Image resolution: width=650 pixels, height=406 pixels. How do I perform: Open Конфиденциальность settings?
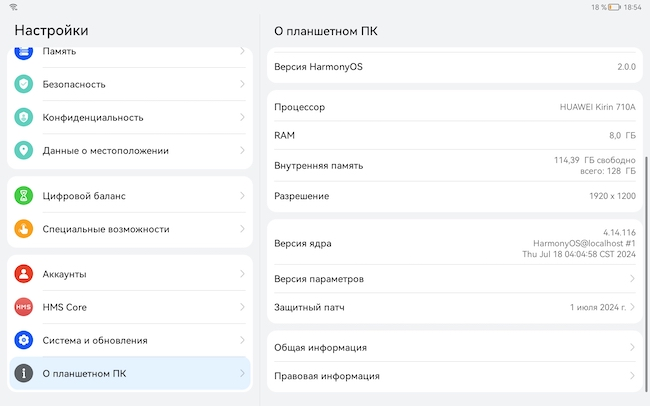click(130, 117)
